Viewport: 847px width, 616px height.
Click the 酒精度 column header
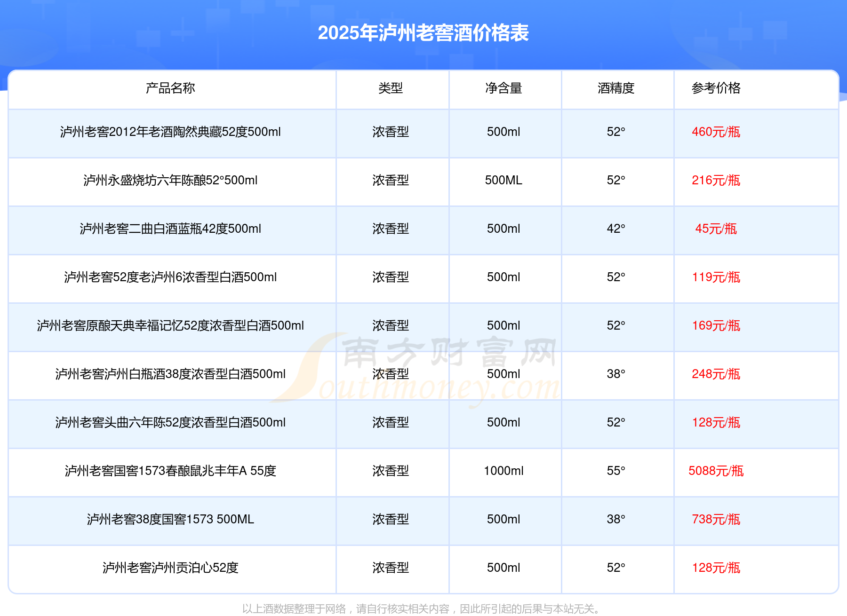(x=616, y=88)
